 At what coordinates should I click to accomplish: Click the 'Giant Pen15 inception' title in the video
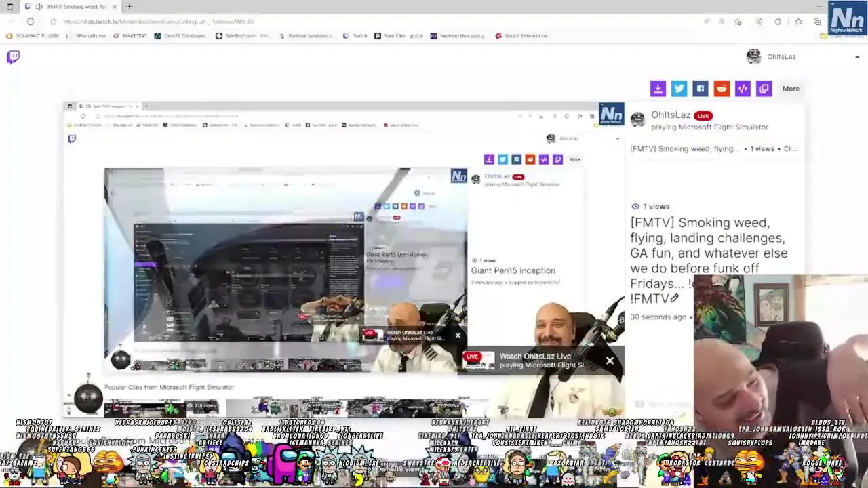[x=513, y=271]
